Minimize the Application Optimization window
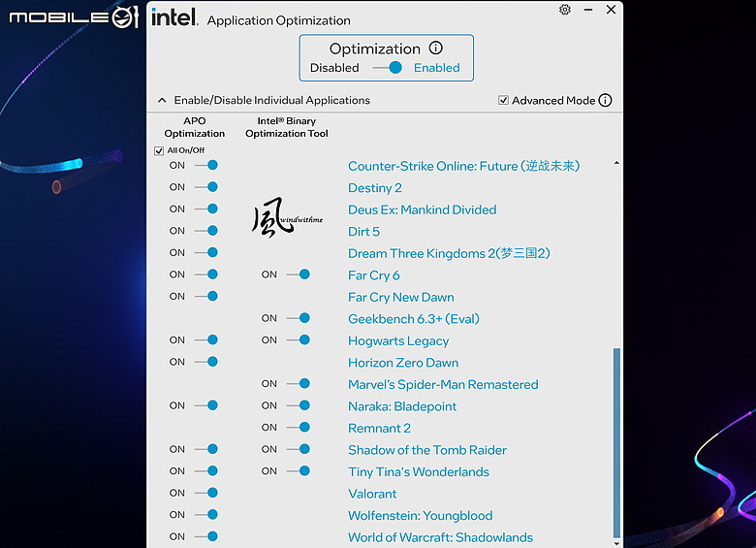The image size is (756, 548). pos(588,10)
